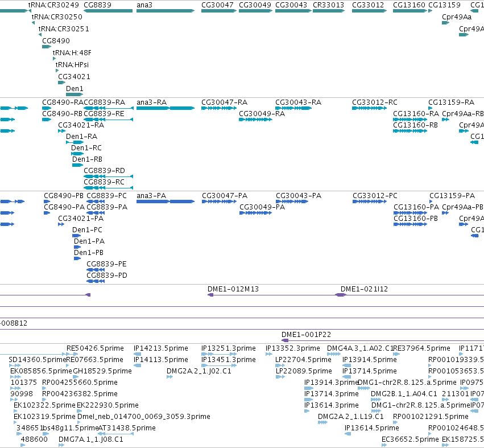The image size is (484, 448).
Task: Click the AT31438.5prime EST label
Action: tap(127, 428)
